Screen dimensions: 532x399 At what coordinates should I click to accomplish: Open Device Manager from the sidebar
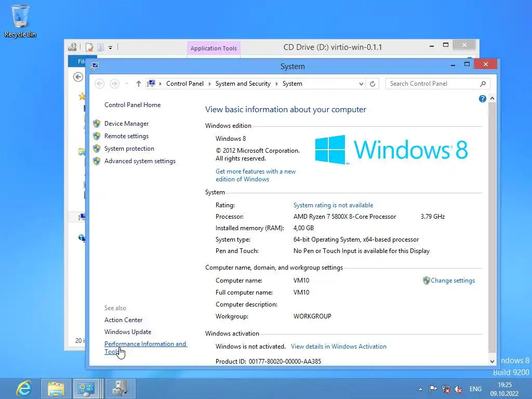[126, 124]
